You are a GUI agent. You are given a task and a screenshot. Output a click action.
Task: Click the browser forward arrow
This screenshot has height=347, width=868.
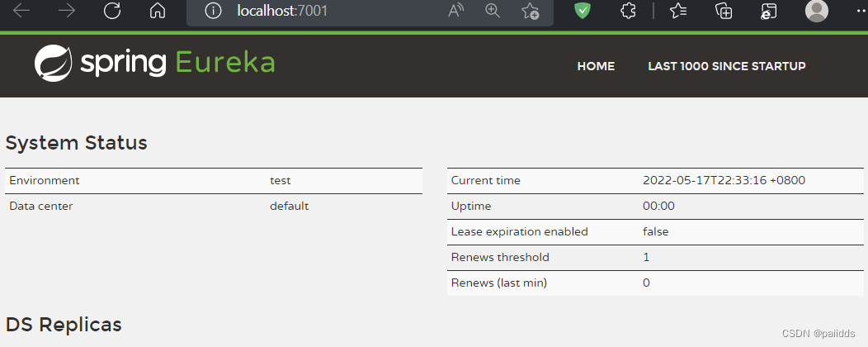[x=67, y=11]
